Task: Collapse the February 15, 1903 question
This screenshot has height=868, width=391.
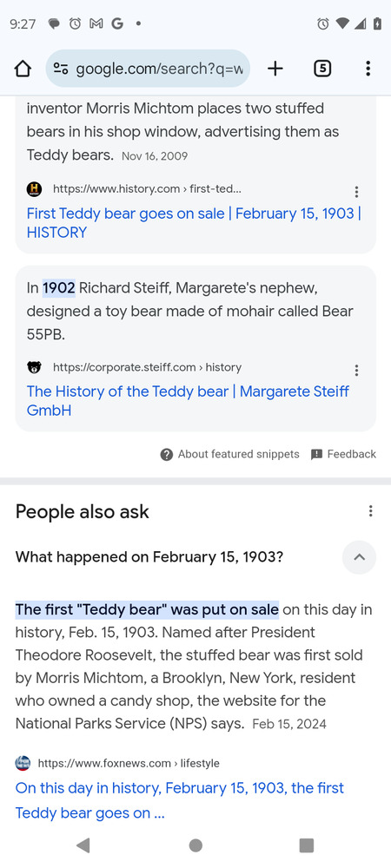Action: click(x=360, y=557)
